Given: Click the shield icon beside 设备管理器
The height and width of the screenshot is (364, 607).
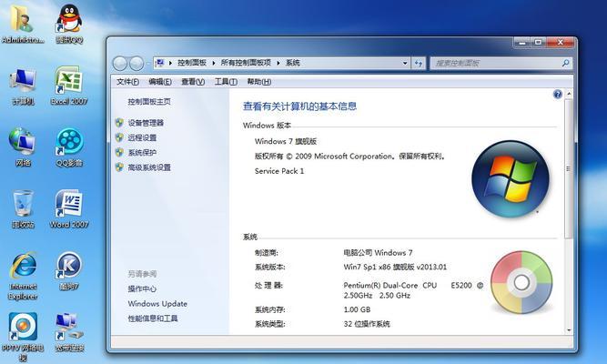Looking at the screenshot, I should (119, 123).
